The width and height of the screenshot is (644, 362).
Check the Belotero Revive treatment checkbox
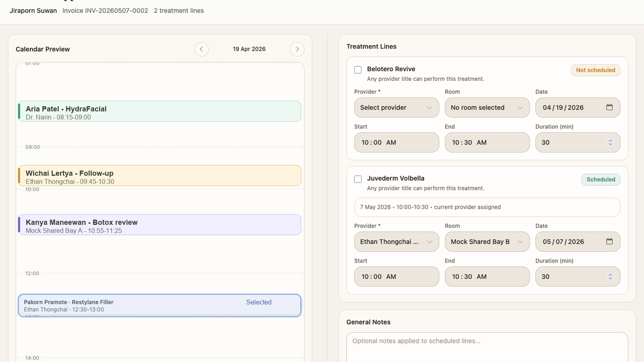point(358,70)
